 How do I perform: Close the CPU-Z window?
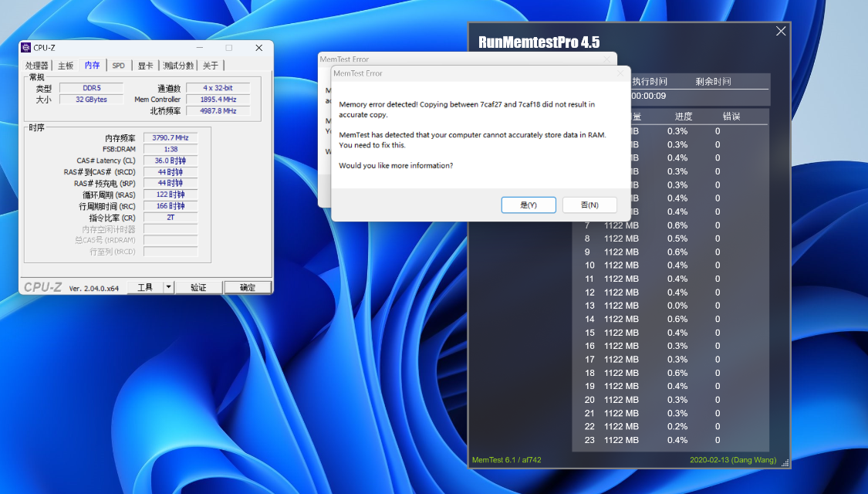[258, 48]
